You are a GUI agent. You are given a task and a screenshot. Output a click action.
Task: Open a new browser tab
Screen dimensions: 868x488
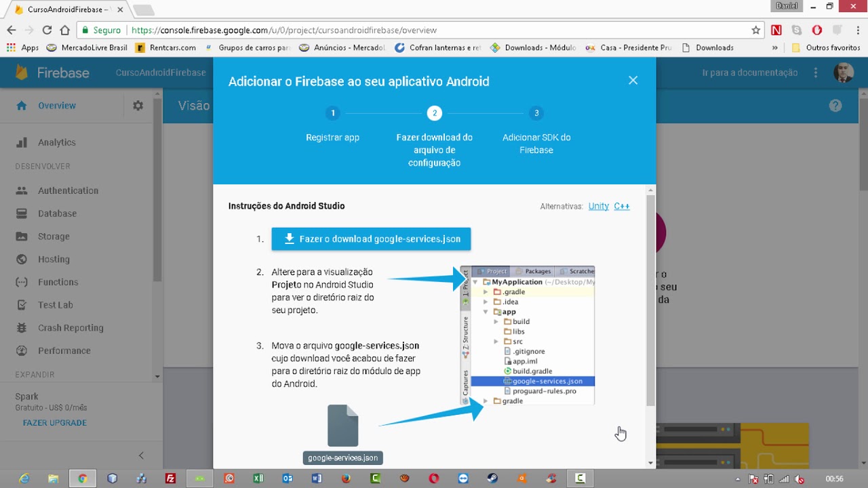(x=143, y=9)
